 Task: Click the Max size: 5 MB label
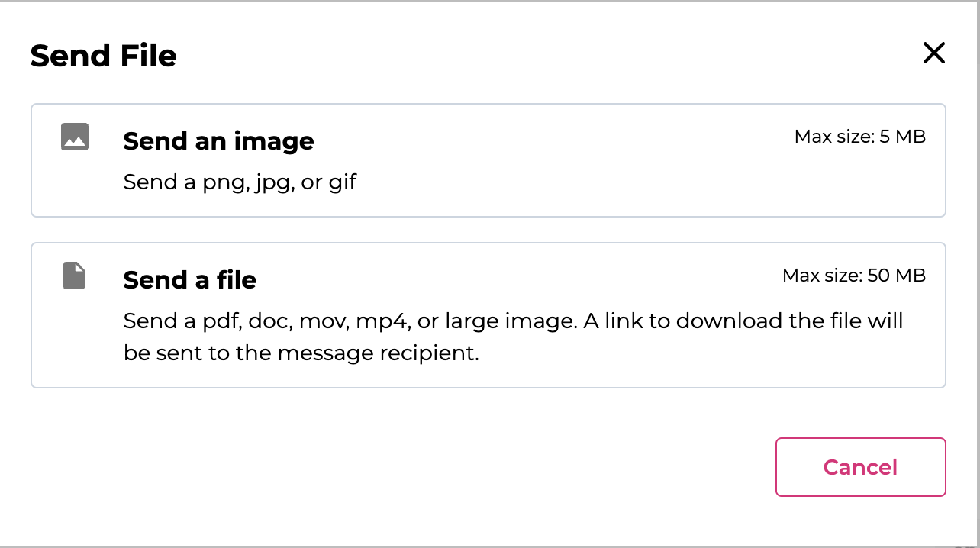[859, 136]
